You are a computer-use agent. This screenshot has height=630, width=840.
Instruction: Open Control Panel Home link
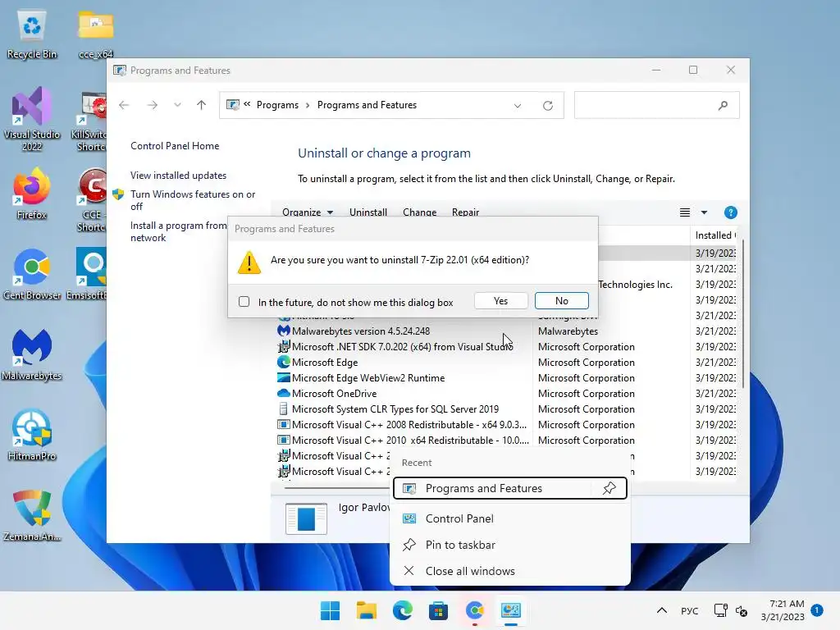click(175, 146)
